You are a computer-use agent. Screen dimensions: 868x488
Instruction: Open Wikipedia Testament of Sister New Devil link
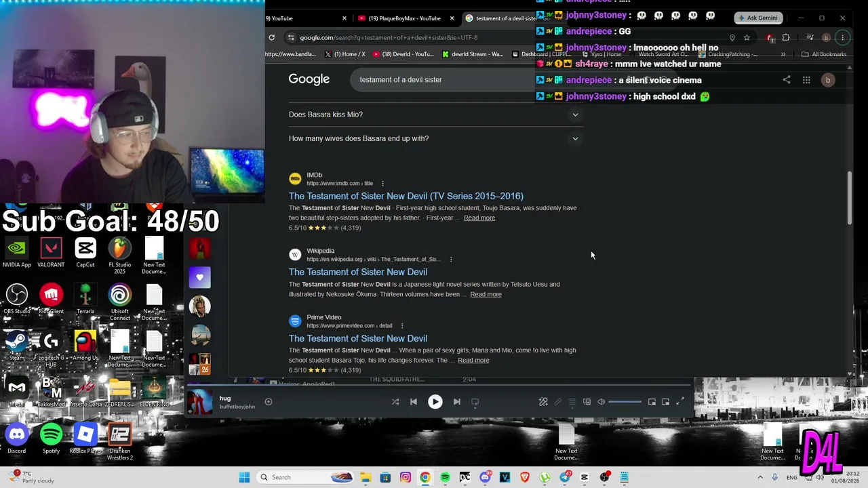[x=358, y=272]
